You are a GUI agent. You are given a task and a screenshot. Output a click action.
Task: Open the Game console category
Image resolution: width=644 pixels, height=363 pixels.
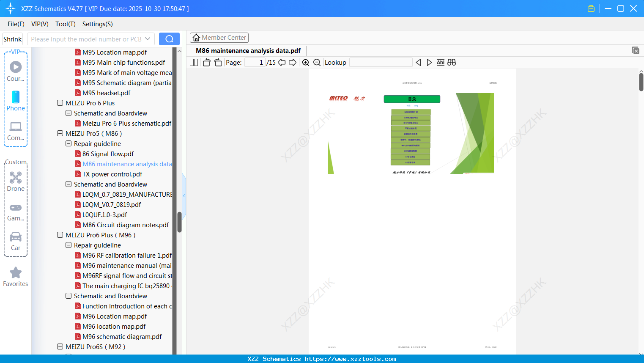pyautogui.click(x=16, y=212)
